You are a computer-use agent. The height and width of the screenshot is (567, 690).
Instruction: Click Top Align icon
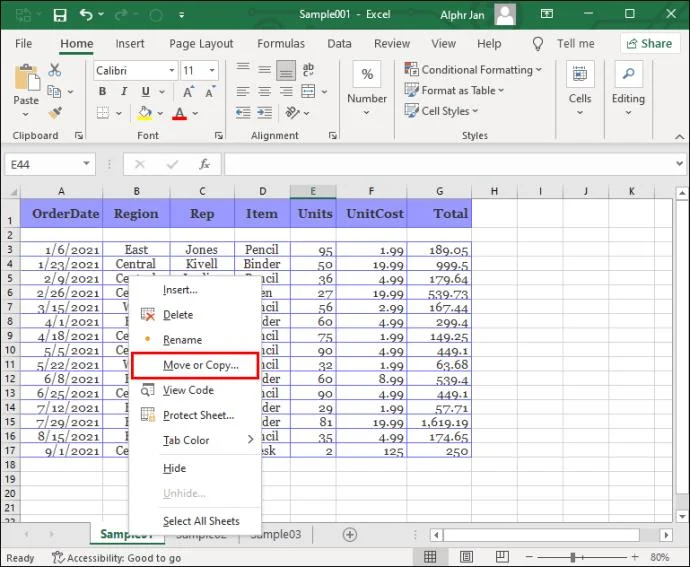coord(243,69)
